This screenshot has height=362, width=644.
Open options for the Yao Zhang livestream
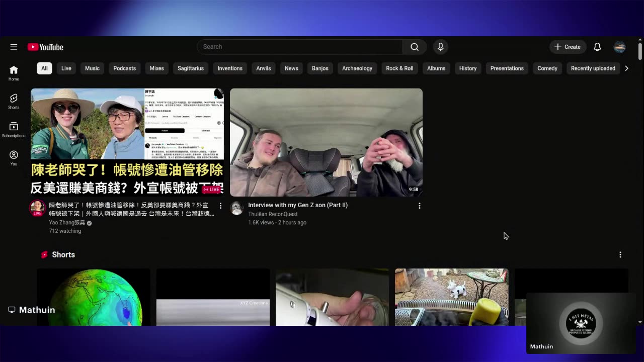(220, 206)
